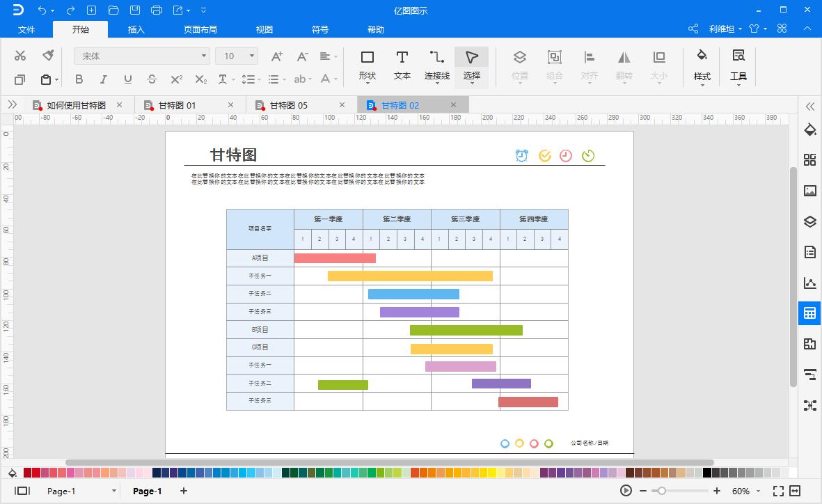
Task: Open the layers panel in right sidebar
Action: click(809, 221)
